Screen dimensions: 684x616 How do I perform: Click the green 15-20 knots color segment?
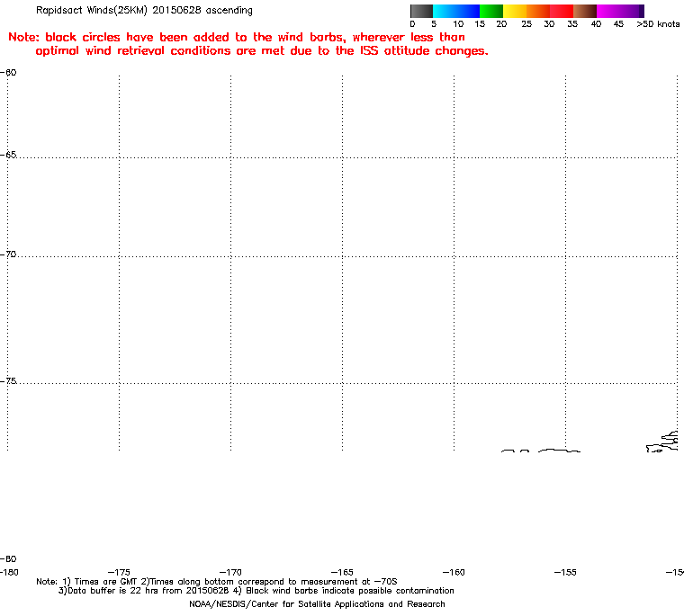click(x=491, y=11)
